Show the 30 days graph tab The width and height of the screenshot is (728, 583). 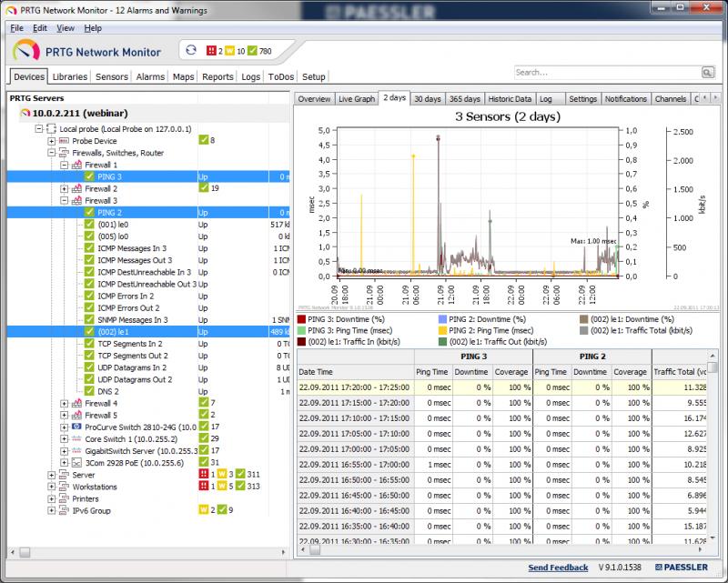(x=428, y=99)
